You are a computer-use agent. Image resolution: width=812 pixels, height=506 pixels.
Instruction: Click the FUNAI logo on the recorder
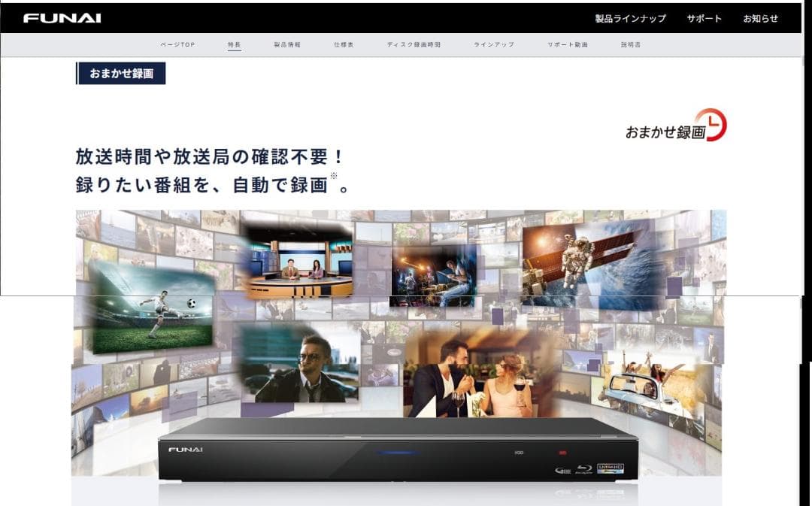(186, 450)
